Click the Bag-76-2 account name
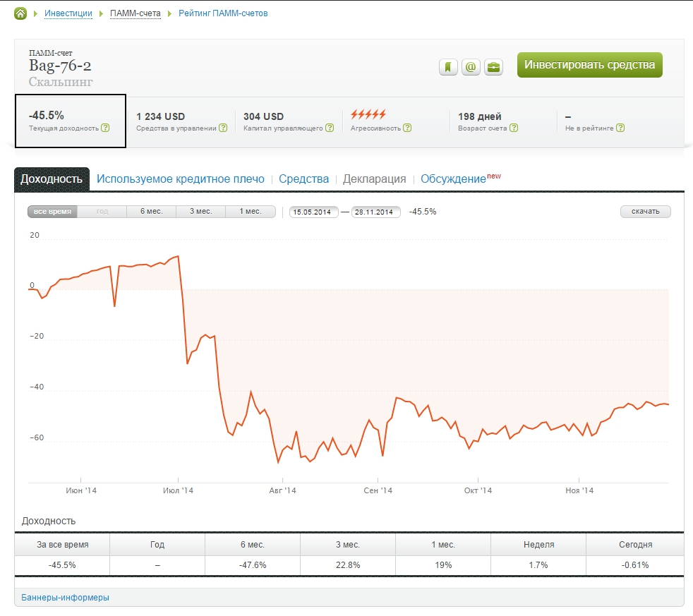693x616 pixels. pos(60,66)
